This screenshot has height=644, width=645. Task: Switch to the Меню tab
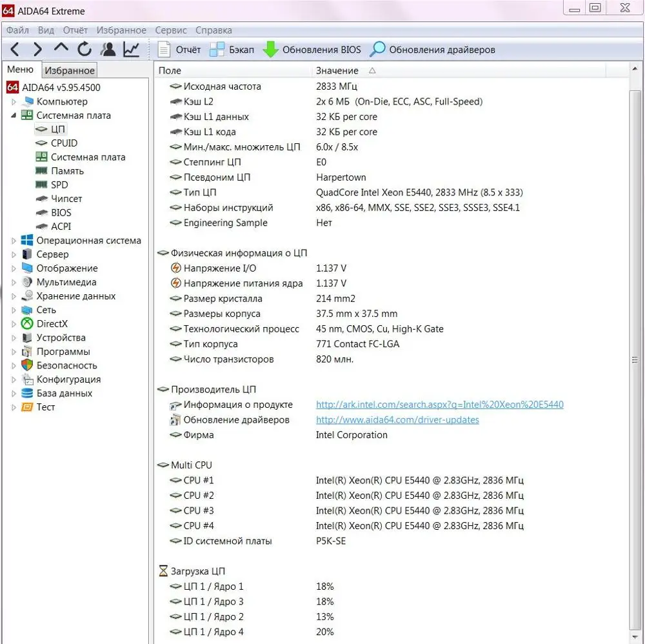(20, 70)
